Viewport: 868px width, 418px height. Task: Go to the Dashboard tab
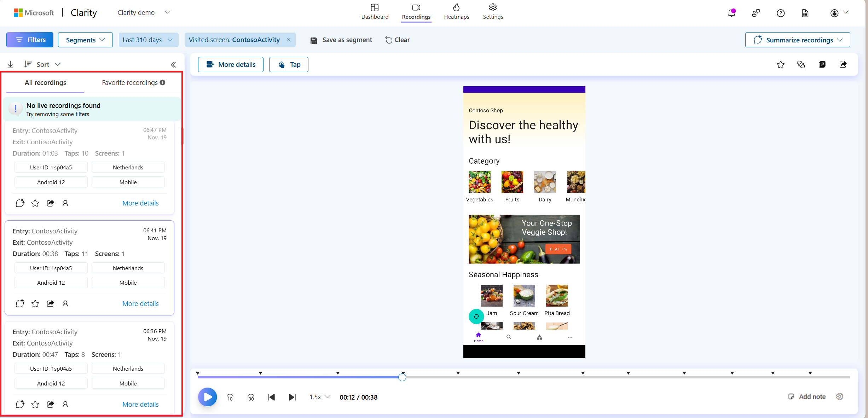pos(375,12)
